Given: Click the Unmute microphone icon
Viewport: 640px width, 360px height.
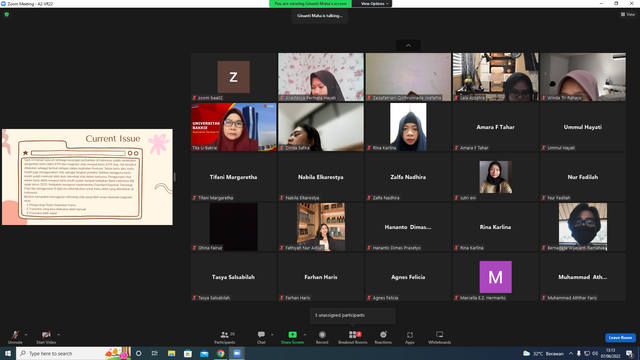Looking at the screenshot, I should click(15, 335).
